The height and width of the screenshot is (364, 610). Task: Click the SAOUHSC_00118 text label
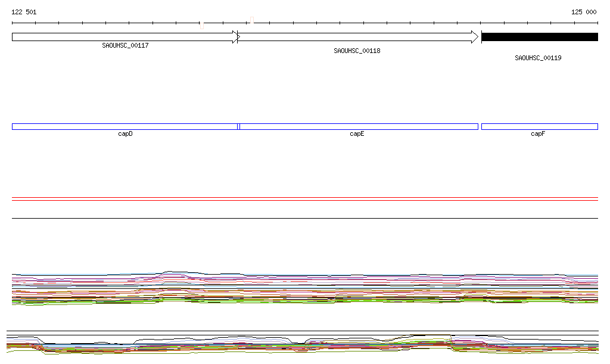[357, 51]
